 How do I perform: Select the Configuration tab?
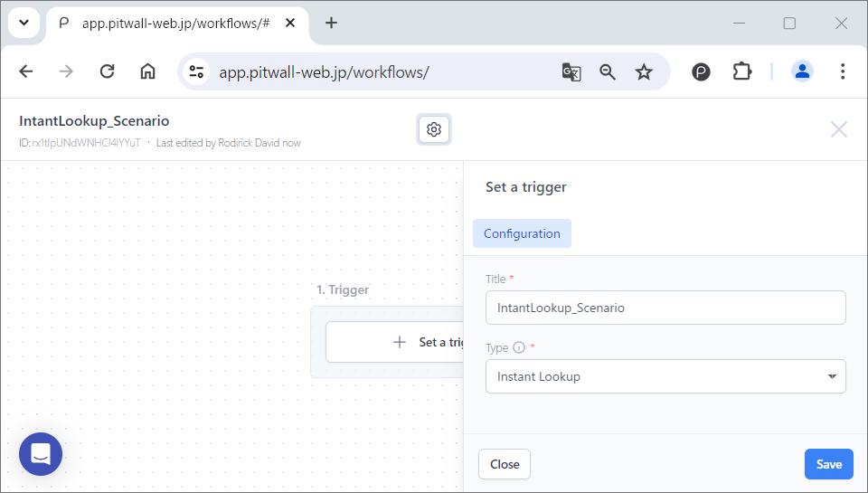[x=522, y=233]
